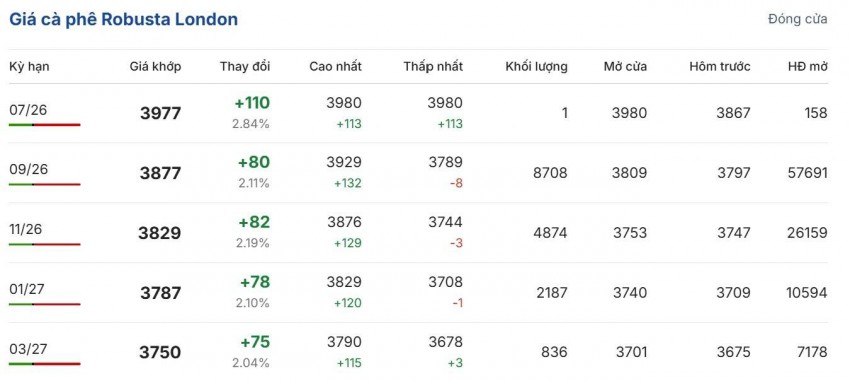Screen dimensions: 850x381
Task: Sort by Kỳ hạn column header
Action: pyautogui.click(x=29, y=67)
